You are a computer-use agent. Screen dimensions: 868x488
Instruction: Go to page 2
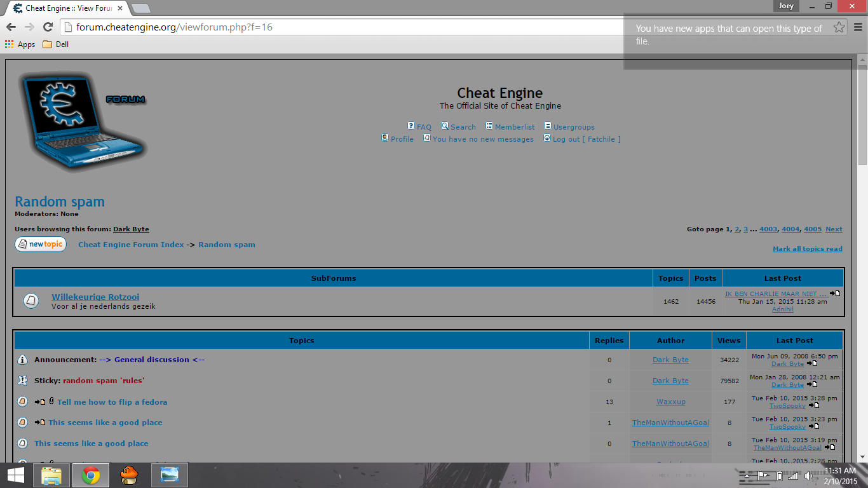(737, 229)
